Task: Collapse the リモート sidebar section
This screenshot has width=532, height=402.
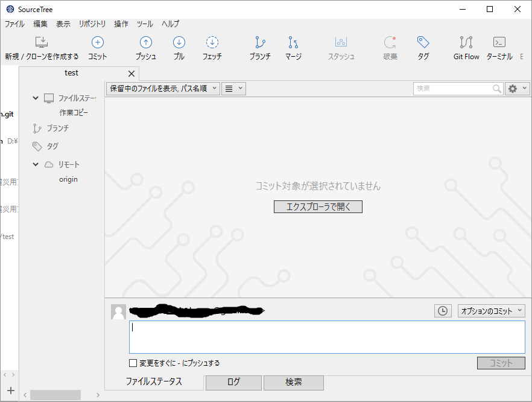Action: click(x=36, y=164)
